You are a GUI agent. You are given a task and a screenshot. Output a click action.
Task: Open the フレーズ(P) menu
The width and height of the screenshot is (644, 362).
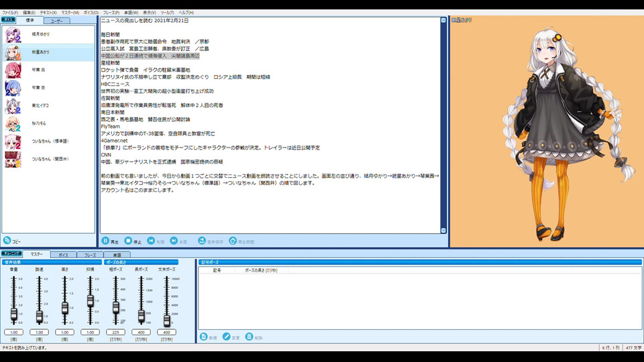[x=111, y=13]
